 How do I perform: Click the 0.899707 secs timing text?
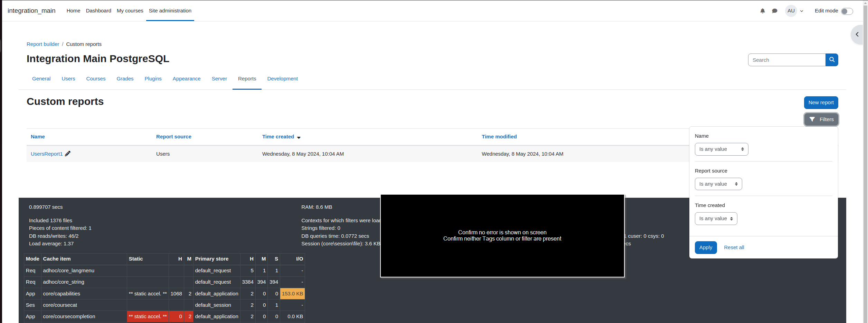(x=46, y=207)
